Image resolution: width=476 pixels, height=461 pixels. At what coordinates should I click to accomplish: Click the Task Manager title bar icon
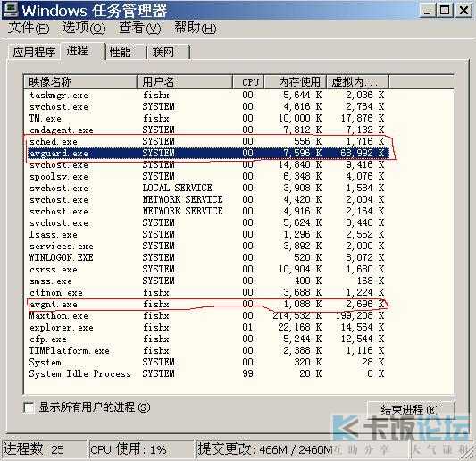pos(11,10)
